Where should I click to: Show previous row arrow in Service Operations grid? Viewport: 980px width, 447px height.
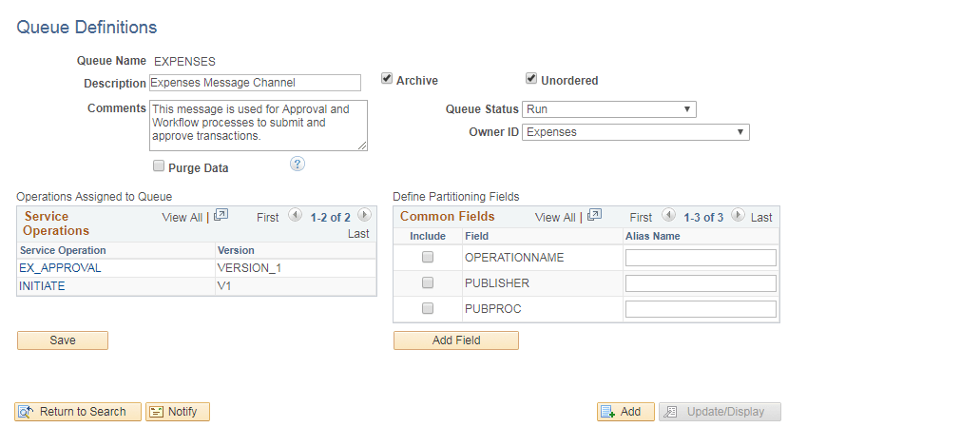pyautogui.click(x=295, y=215)
